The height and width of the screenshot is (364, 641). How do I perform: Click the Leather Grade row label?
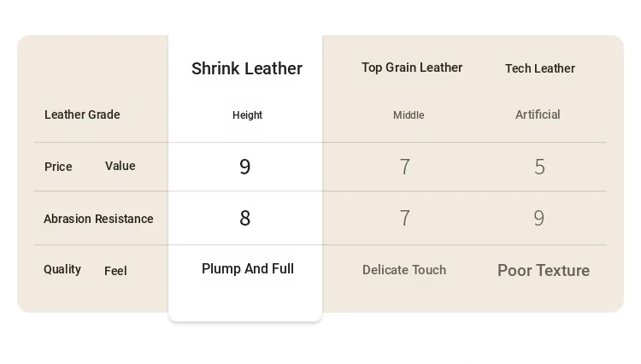(82, 114)
